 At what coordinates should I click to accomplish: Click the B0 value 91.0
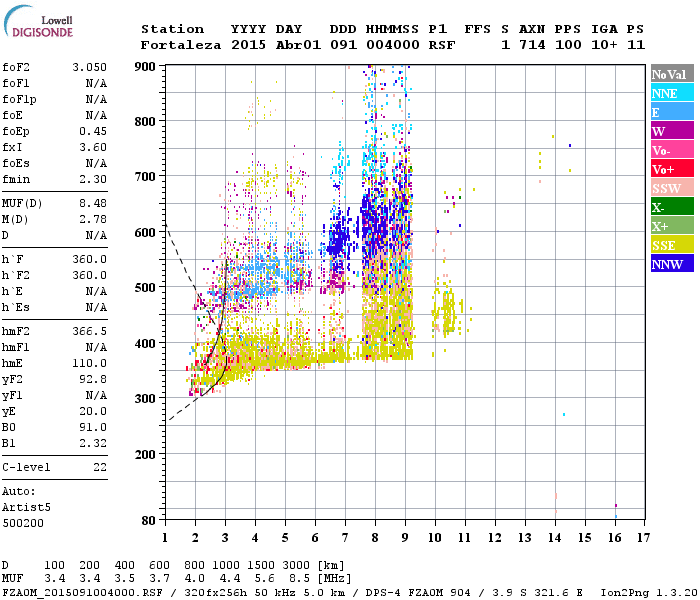[x=93, y=428]
